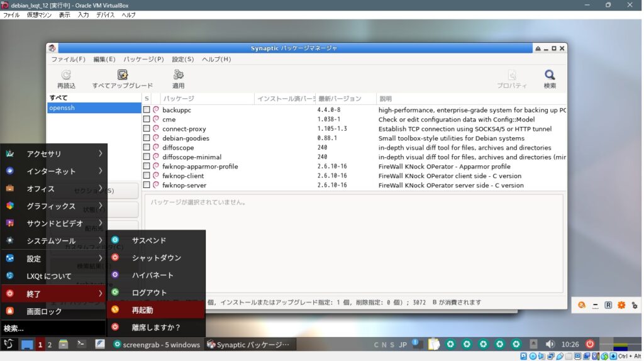
Task: Mark the fwknop-server package checkbox
Action: point(146,186)
